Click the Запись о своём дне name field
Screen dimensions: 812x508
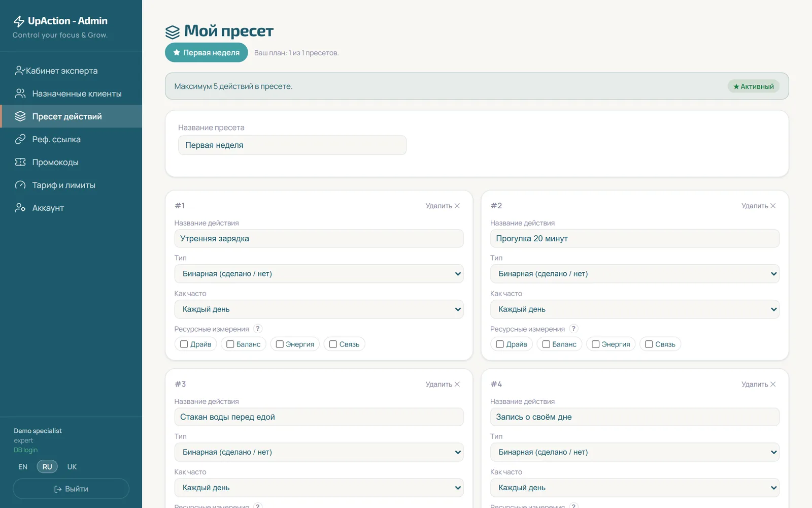tap(634, 417)
